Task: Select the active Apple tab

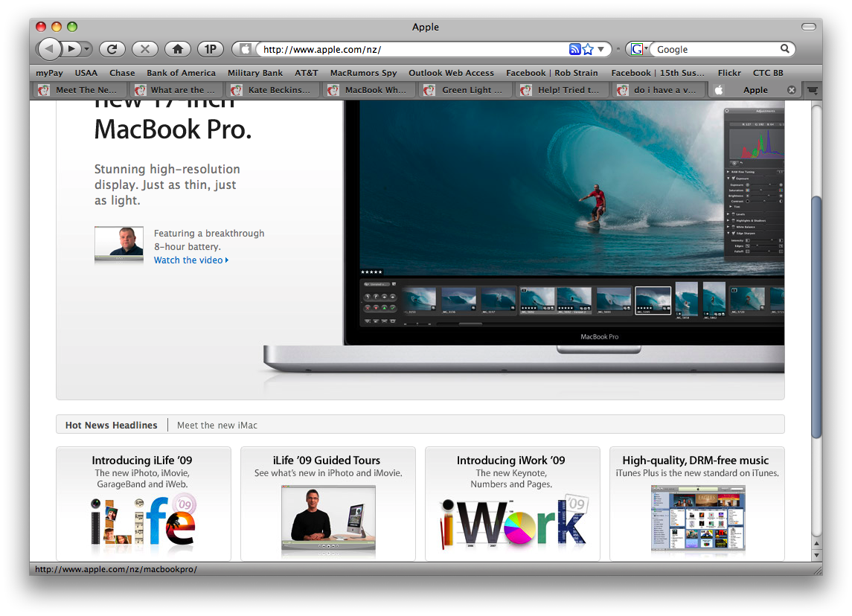Action: pos(755,90)
